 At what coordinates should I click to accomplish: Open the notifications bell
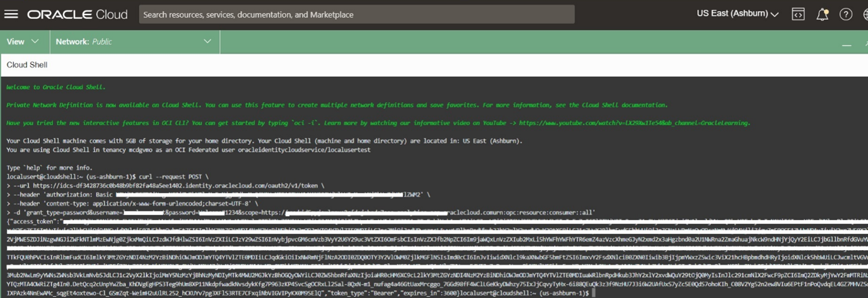point(822,14)
